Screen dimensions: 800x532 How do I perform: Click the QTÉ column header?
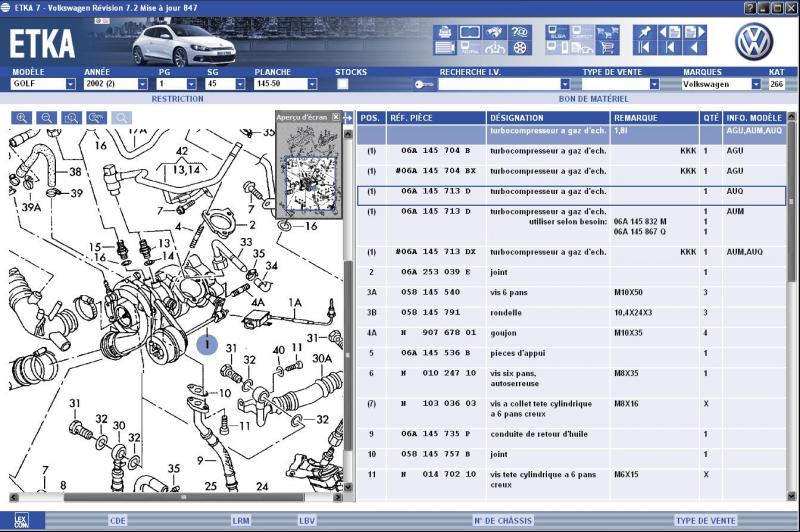(x=711, y=118)
